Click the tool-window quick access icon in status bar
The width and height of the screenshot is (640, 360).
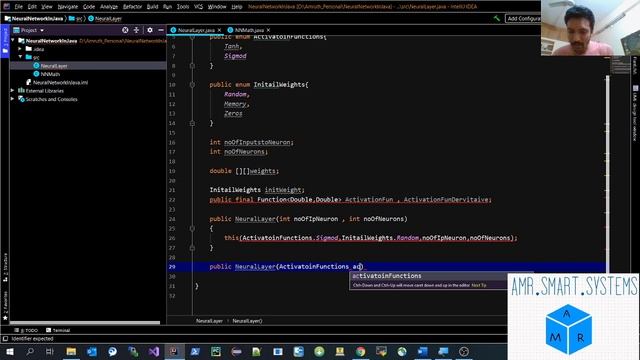pos(5,339)
